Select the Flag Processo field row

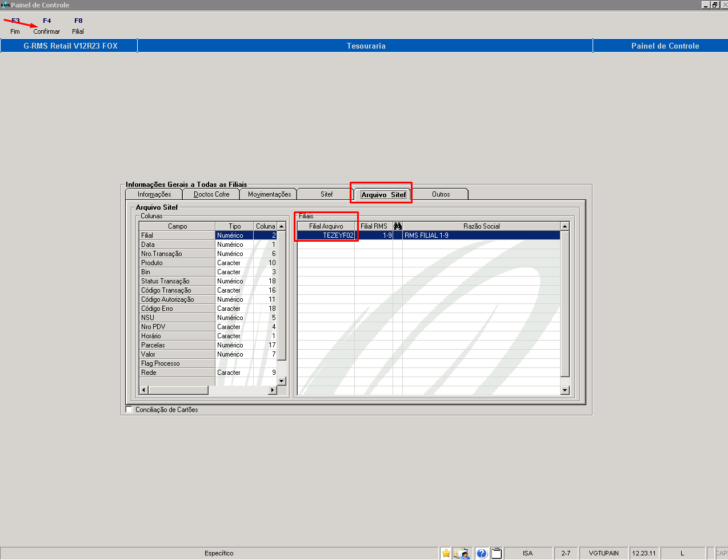177,363
